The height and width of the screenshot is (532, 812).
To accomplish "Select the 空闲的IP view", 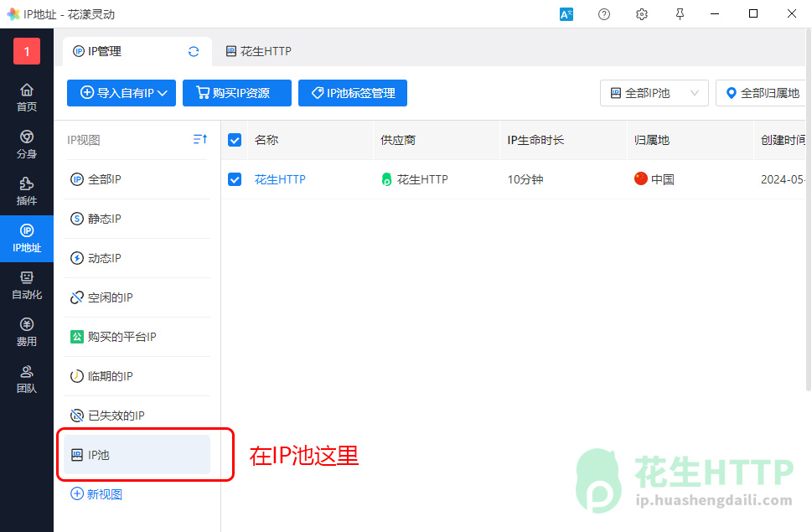I will tap(137, 297).
